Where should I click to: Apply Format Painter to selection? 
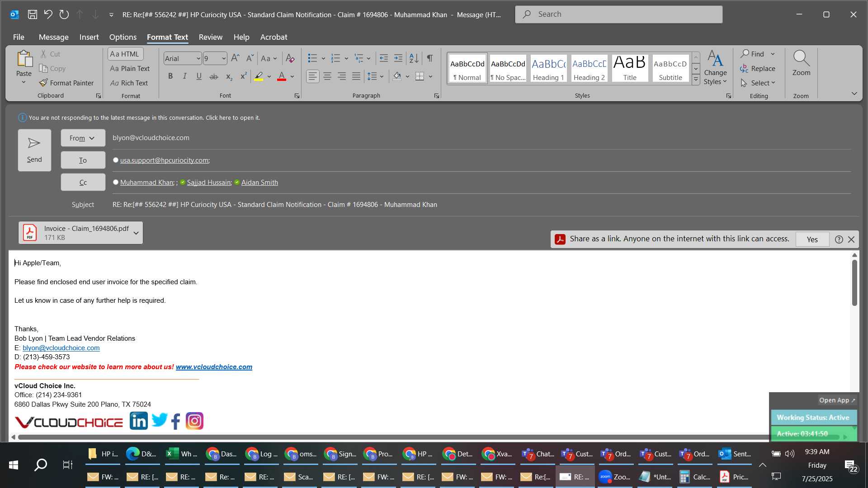tap(66, 83)
